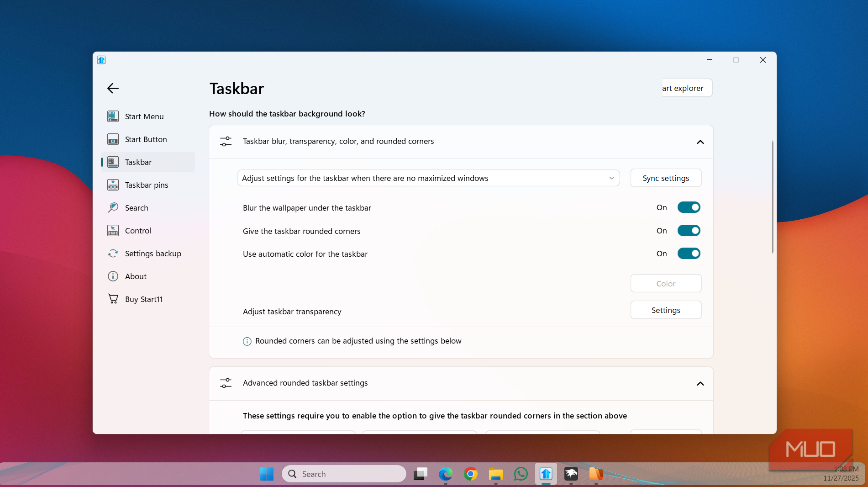This screenshot has height=487, width=868.
Task: Open the Start Button settings page
Action: [x=148, y=139]
